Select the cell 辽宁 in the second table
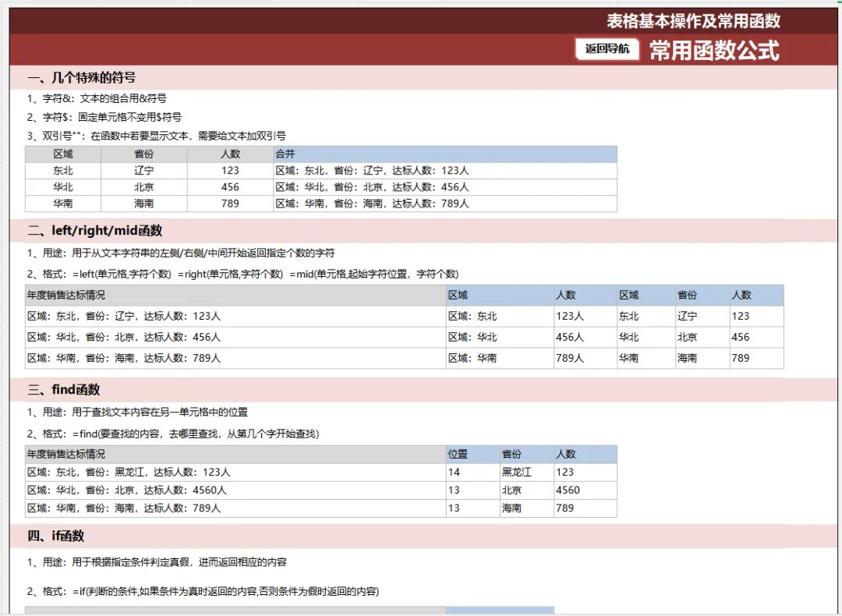842x616 pixels. (x=702, y=317)
